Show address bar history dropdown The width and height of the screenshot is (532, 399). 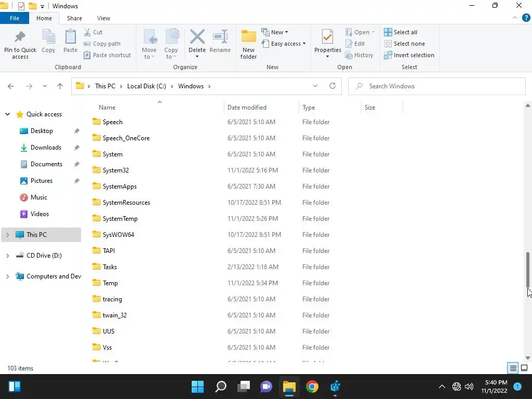pos(315,86)
